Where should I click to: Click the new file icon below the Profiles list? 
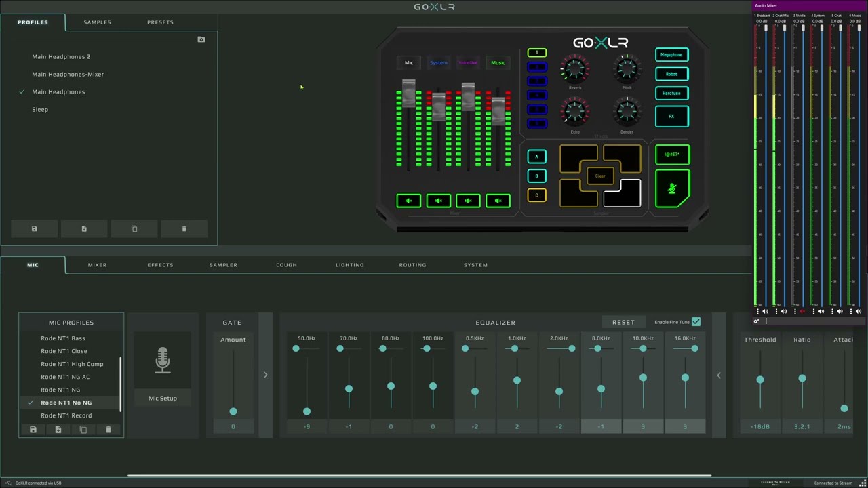pos(84,228)
